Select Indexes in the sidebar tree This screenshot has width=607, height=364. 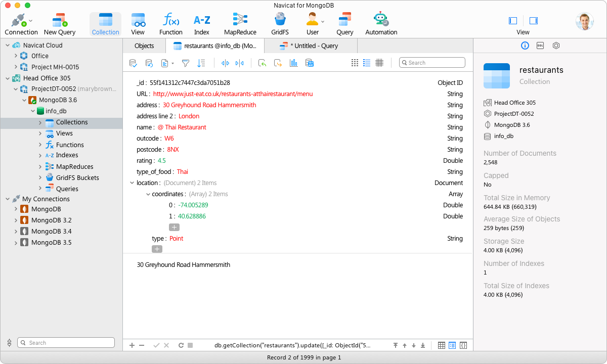(67, 155)
